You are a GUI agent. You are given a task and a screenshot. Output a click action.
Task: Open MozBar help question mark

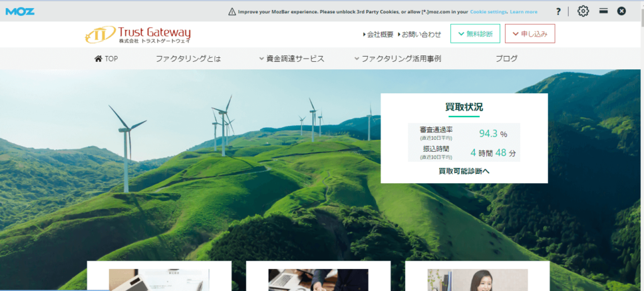pyautogui.click(x=558, y=11)
